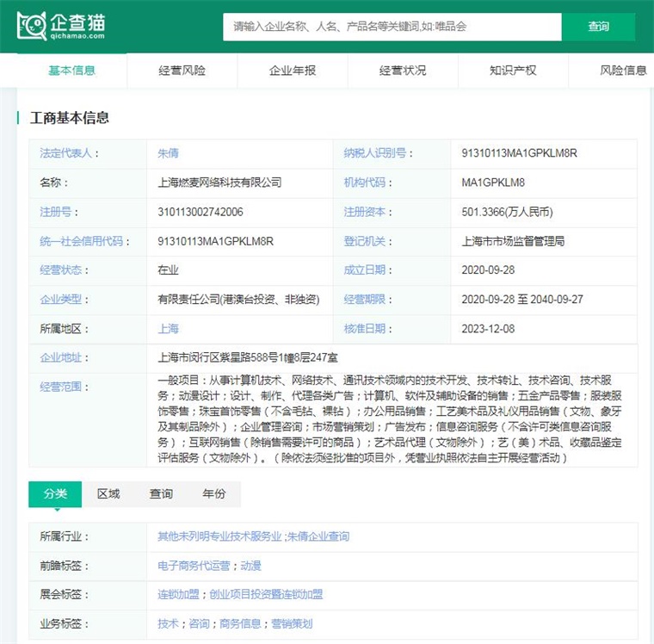Open the 风险信息 tab
The width and height of the screenshot is (654, 644).
click(623, 71)
